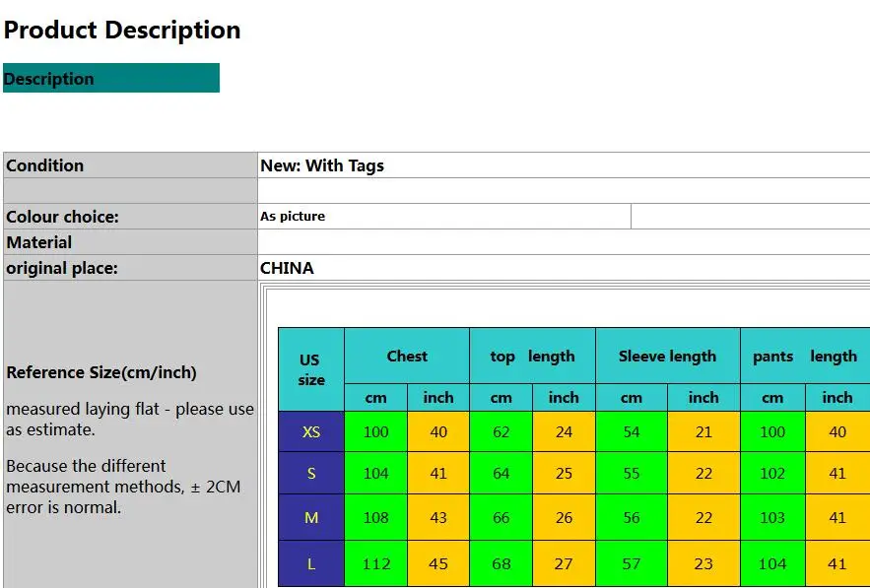870x588 pixels.
Task: Click XS sleeve length inch value "21"
Action: (x=703, y=431)
